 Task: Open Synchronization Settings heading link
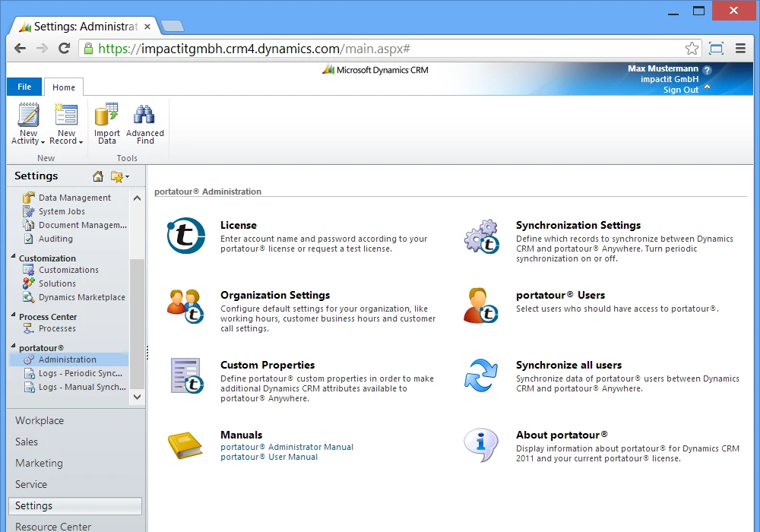click(x=578, y=225)
